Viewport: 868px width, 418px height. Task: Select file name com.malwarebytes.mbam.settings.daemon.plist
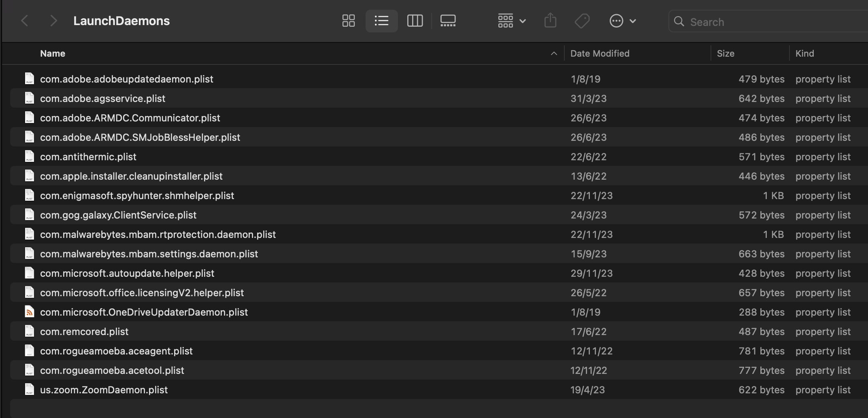[x=149, y=254]
